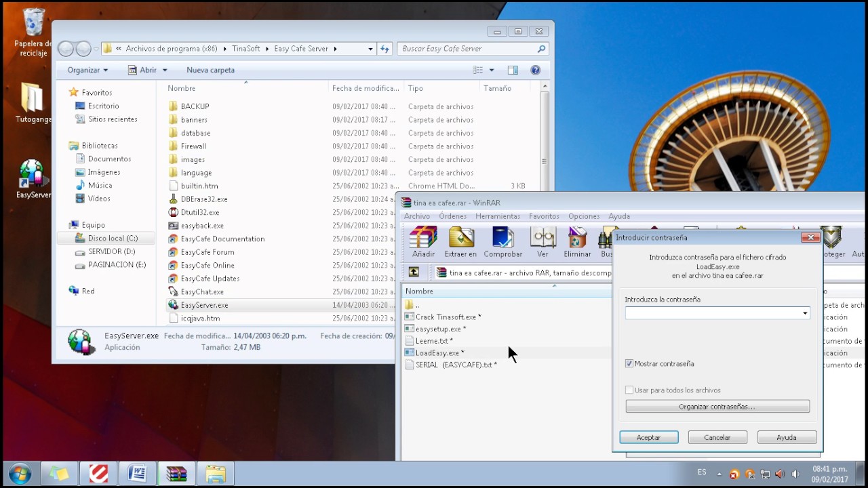Viewport: 868px width, 488px height.
Task: Click Nueva carpeta in Explorer toolbar
Action: pyautogui.click(x=210, y=70)
